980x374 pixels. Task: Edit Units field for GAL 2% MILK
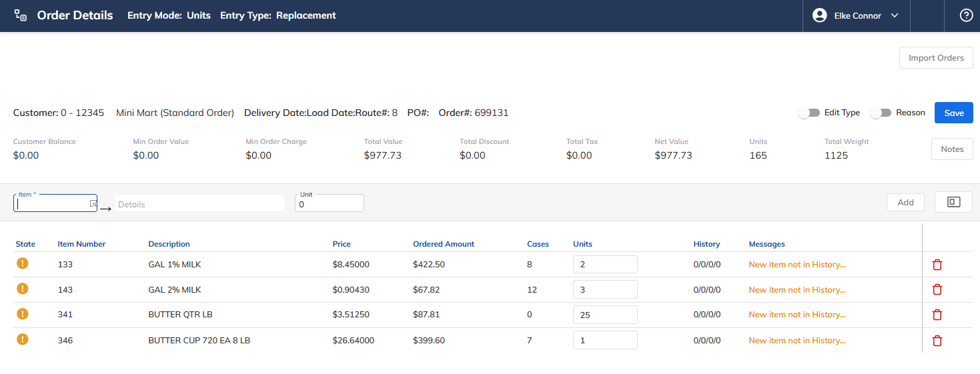click(605, 289)
